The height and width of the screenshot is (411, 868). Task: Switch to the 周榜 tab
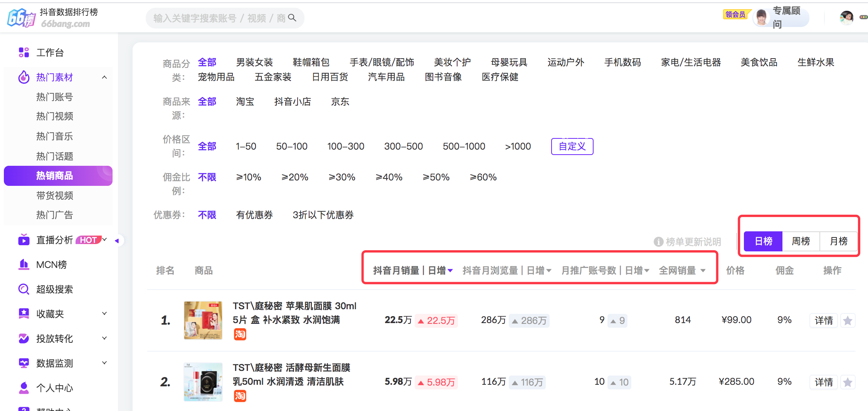point(801,241)
